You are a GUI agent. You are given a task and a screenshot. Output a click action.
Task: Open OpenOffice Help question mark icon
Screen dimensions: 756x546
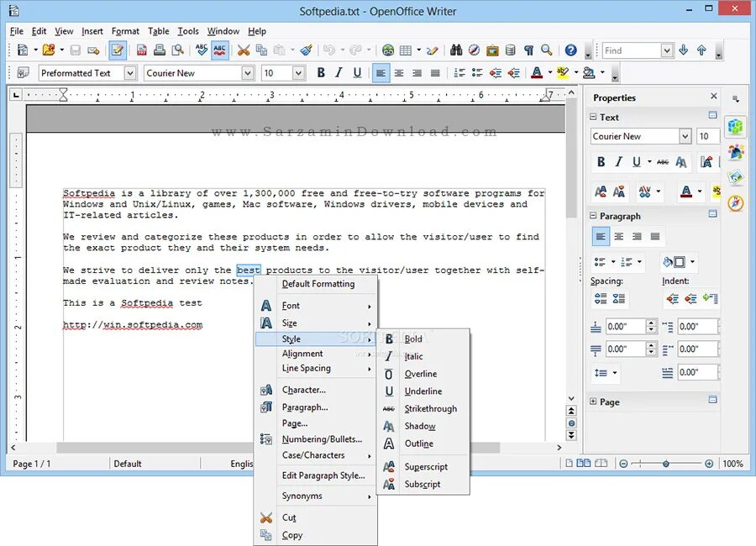(x=571, y=50)
